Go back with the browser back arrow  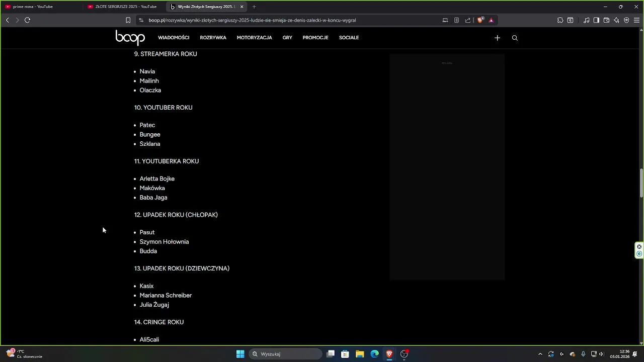point(8,20)
